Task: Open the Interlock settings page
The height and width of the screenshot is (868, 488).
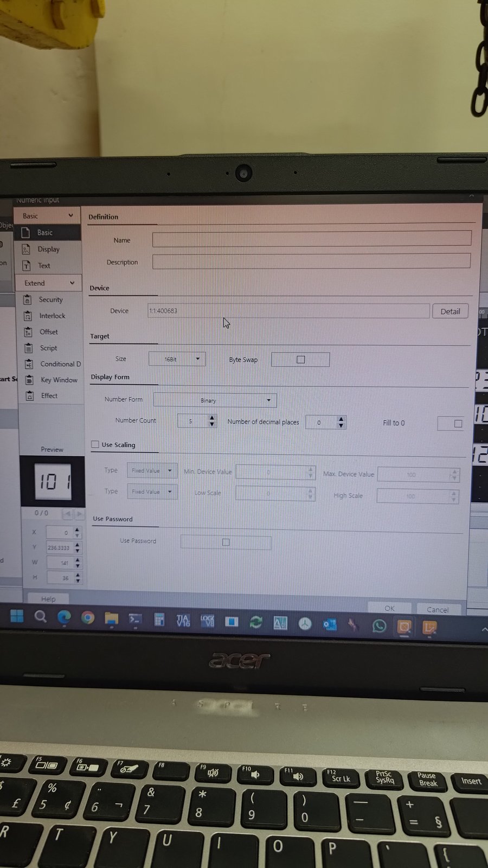Action: tap(52, 316)
